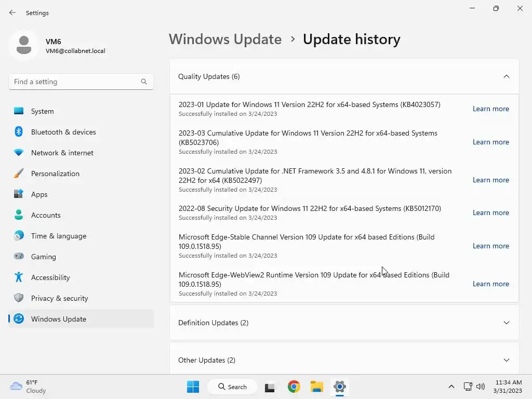
Task: Click the volume speaker tray icon
Action: click(x=481, y=387)
